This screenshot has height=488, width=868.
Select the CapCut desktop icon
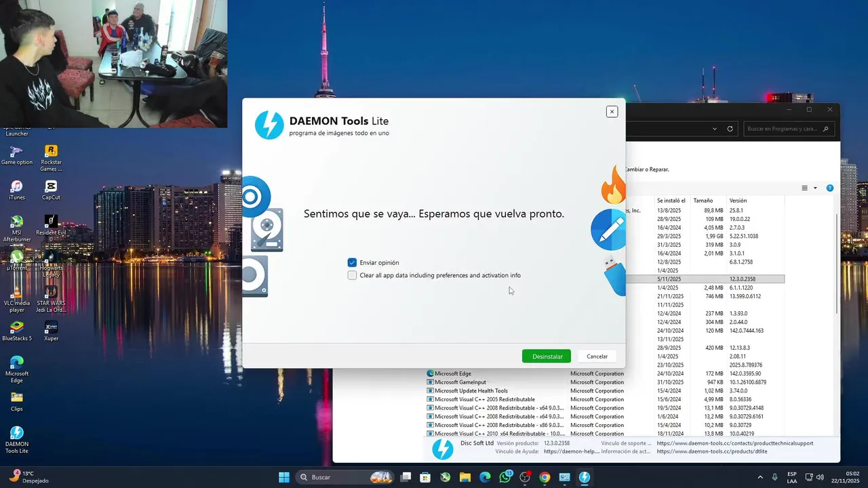51,190
